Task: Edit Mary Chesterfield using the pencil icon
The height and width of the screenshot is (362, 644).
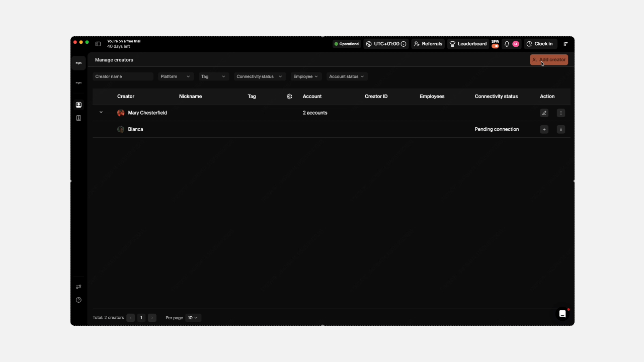Action: point(544,113)
